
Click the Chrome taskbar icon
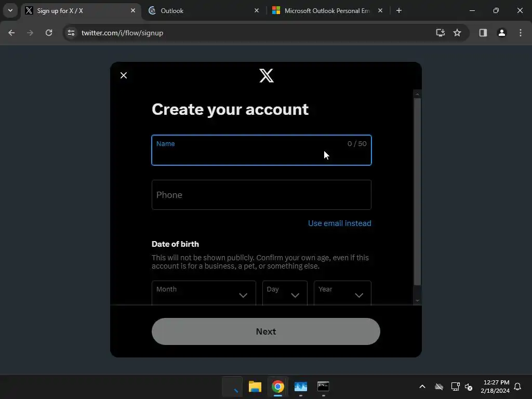coord(278,387)
